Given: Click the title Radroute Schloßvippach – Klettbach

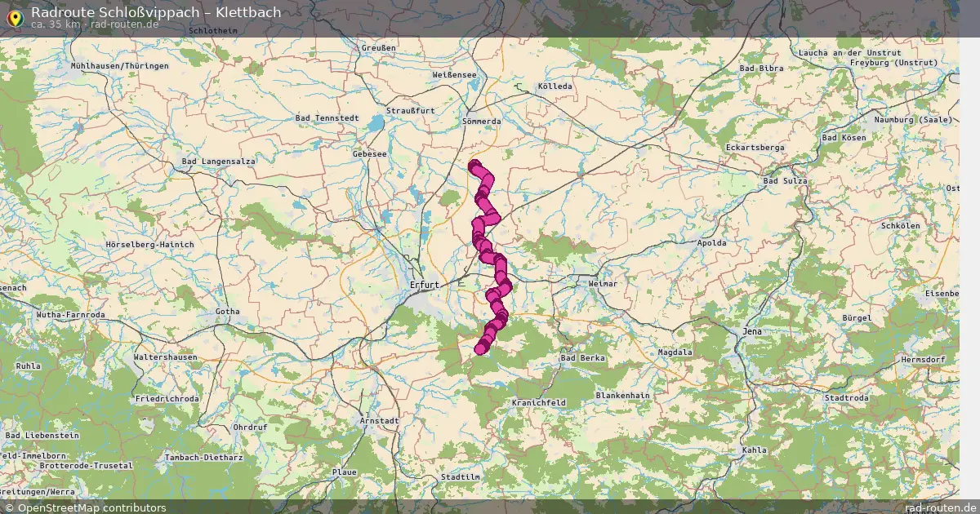Looking at the screenshot, I should coord(156,11).
